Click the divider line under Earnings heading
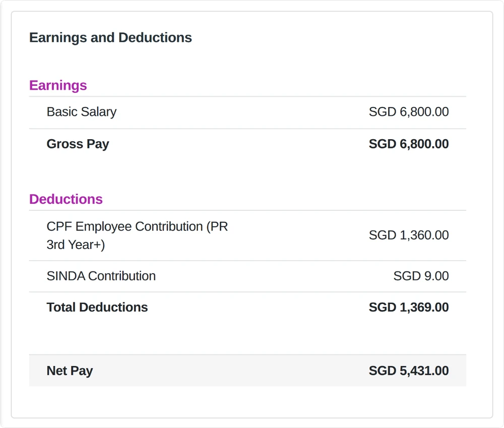The image size is (504, 428). click(x=247, y=96)
